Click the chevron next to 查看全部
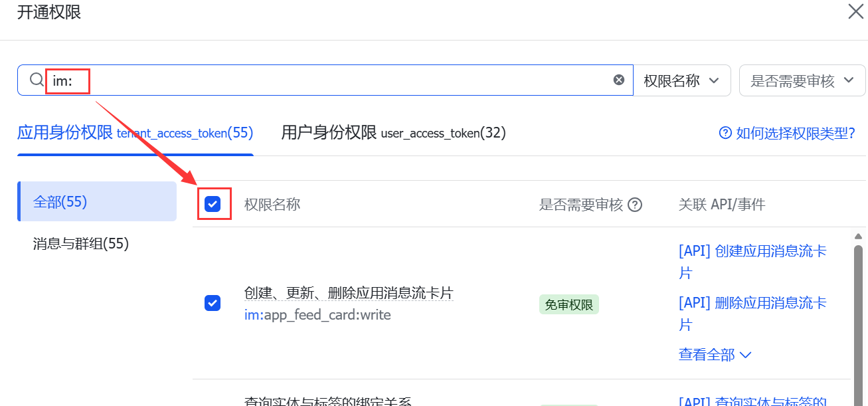The height and width of the screenshot is (406, 868). [x=745, y=355]
